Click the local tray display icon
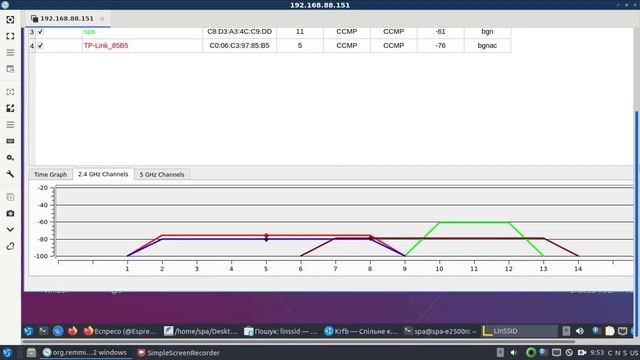 coord(556,353)
